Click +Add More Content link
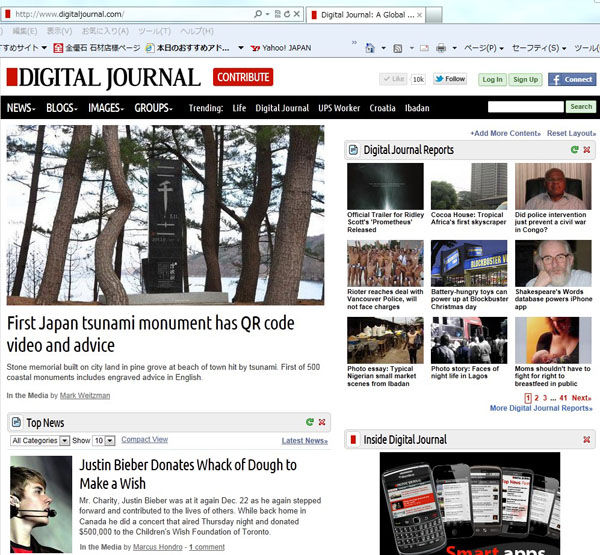The height and width of the screenshot is (555, 600). 505,133
